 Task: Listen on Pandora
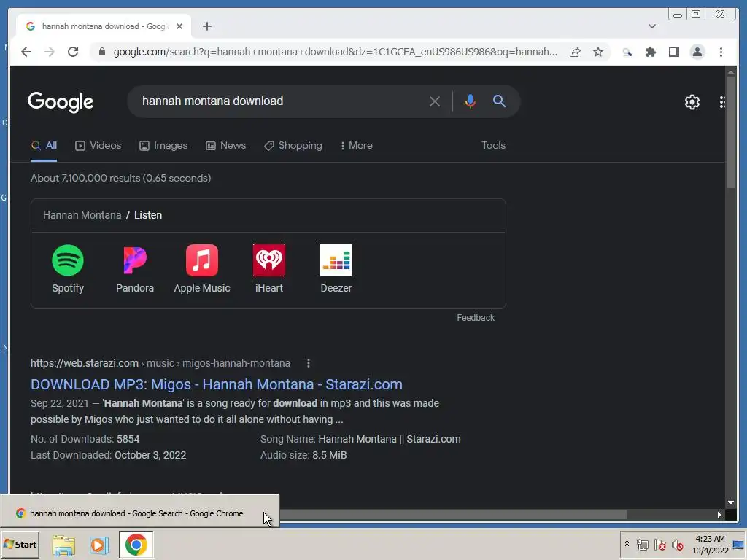pos(135,269)
